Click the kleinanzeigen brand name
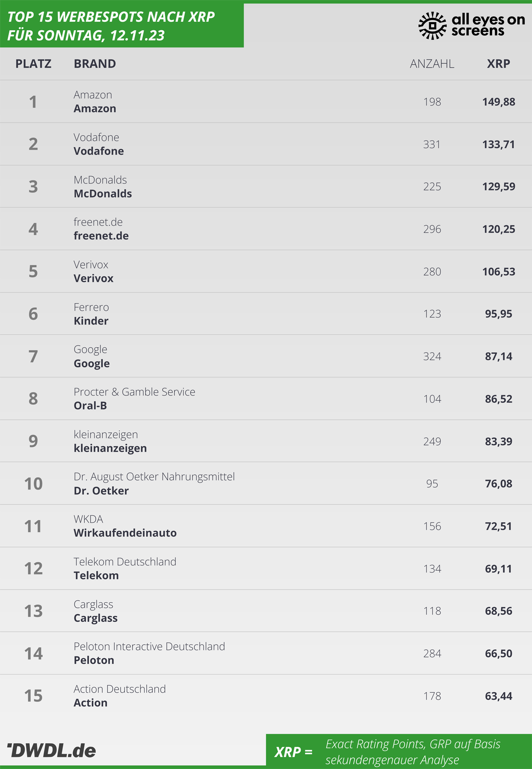The image size is (532, 769). [x=110, y=448]
